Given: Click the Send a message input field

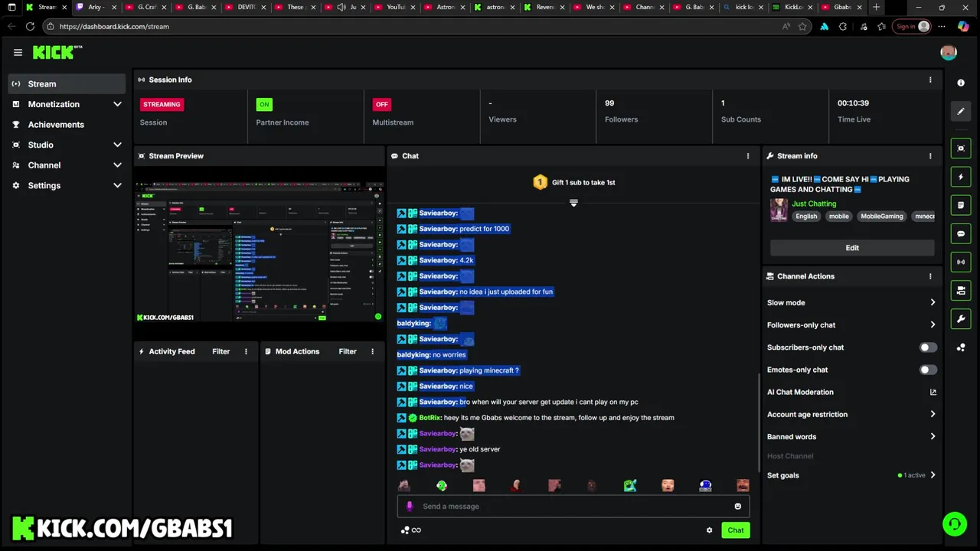Looking at the screenshot, I should coord(573,506).
